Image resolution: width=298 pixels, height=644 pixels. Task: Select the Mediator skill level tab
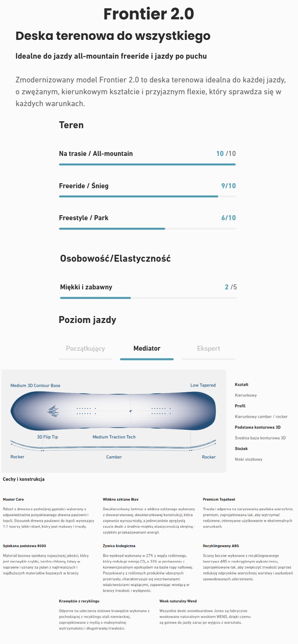tap(147, 348)
